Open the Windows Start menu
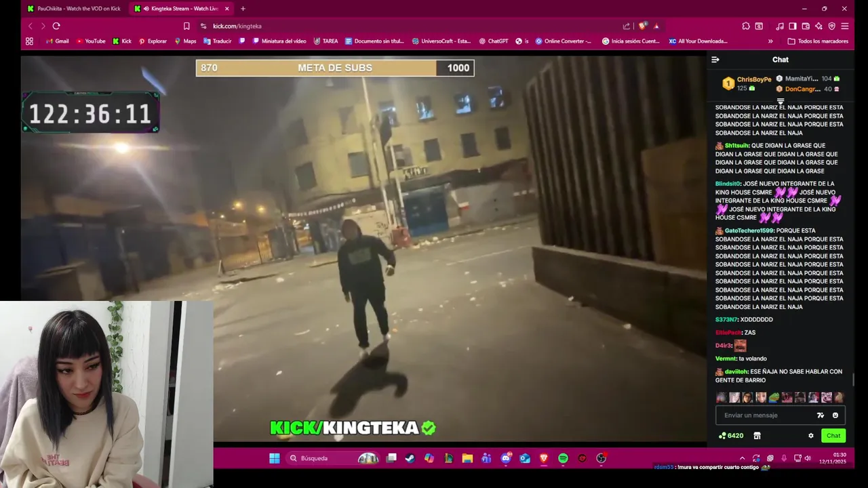 click(274, 458)
